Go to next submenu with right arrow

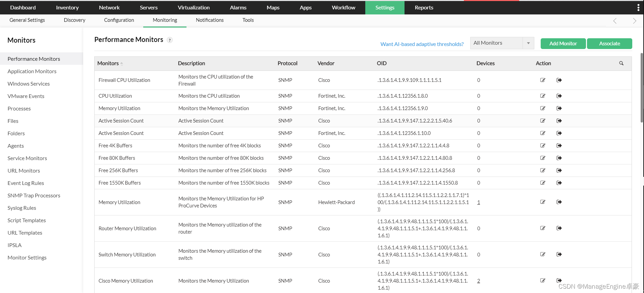tap(634, 21)
